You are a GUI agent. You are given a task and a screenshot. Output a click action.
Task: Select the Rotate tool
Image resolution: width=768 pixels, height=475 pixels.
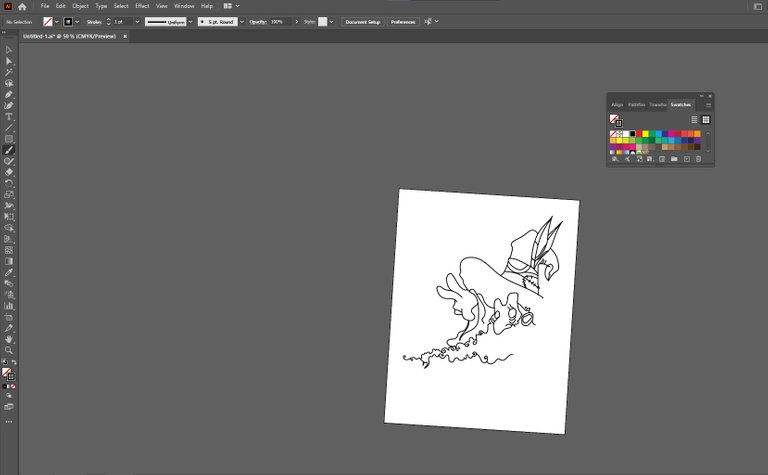(x=9, y=184)
